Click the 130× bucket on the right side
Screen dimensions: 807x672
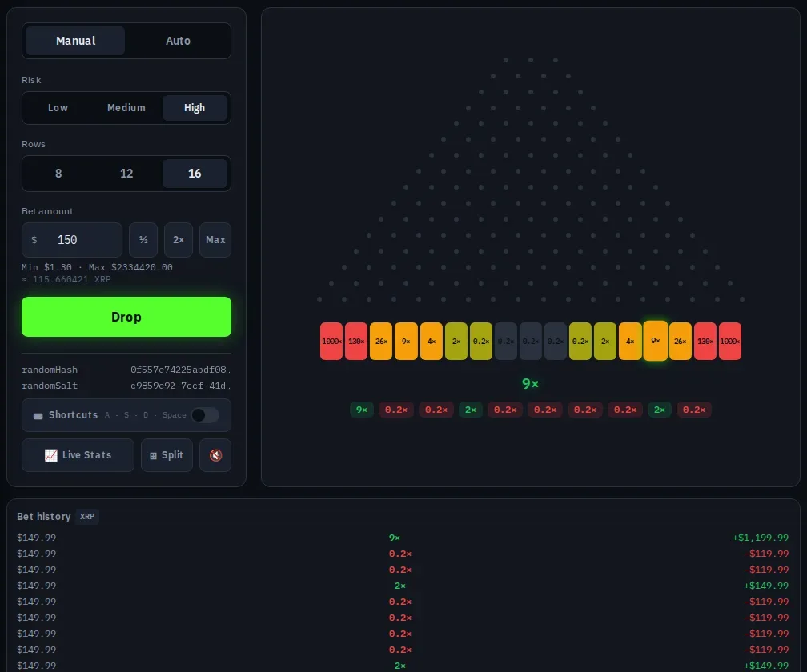tap(705, 342)
